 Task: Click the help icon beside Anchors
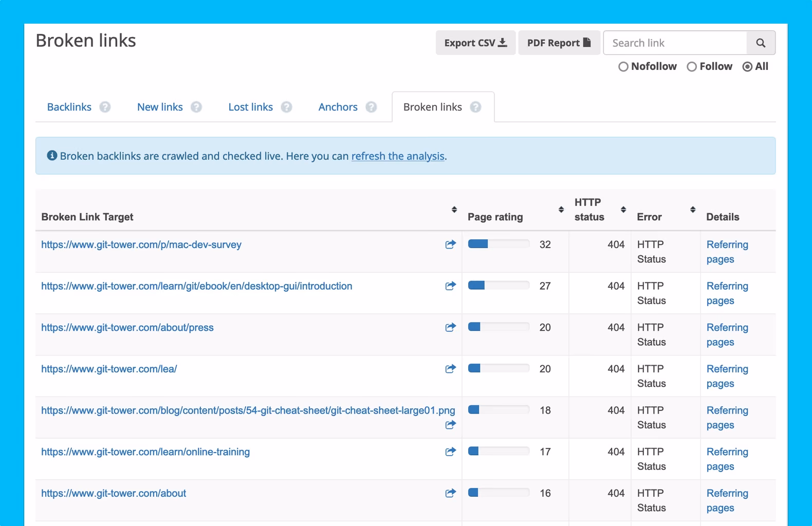(x=371, y=107)
